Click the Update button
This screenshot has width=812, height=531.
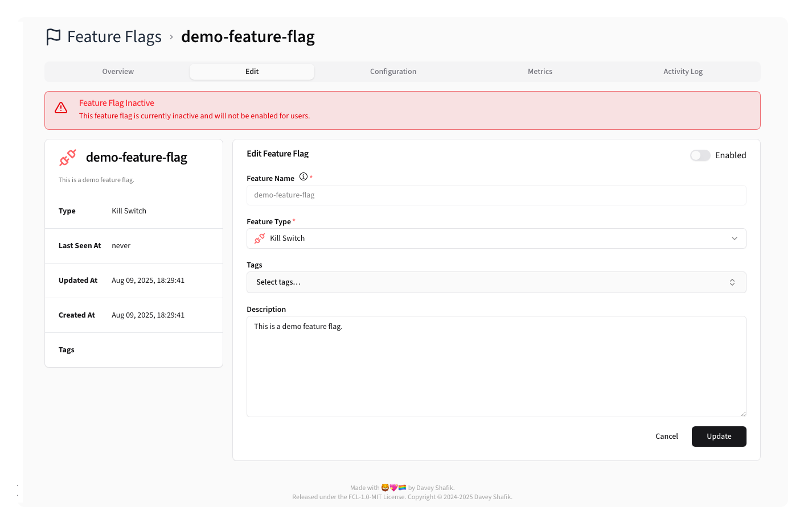coord(719,436)
